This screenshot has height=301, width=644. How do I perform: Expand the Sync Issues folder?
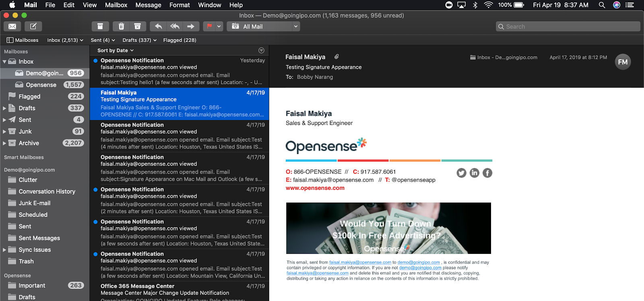(x=4, y=250)
